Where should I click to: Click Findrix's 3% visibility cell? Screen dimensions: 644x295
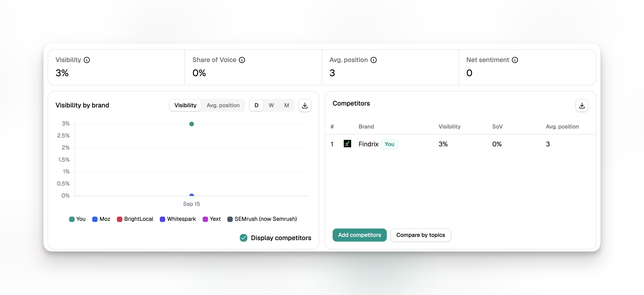pyautogui.click(x=443, y=144)
